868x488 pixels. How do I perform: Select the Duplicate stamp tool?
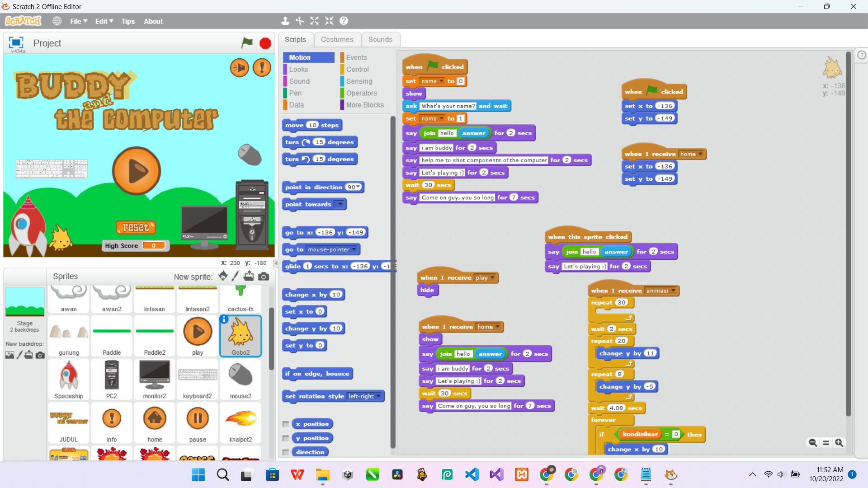(285, 21)
